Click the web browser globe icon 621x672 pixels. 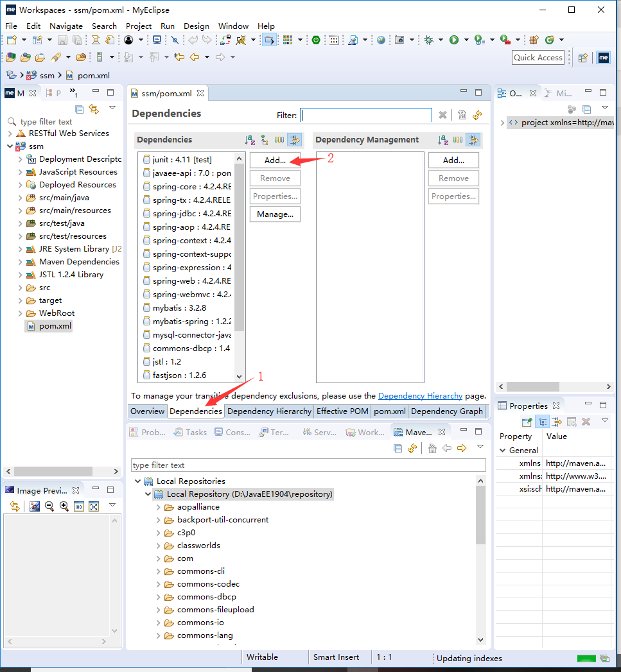pyautogui.click(x=381, y=40)
